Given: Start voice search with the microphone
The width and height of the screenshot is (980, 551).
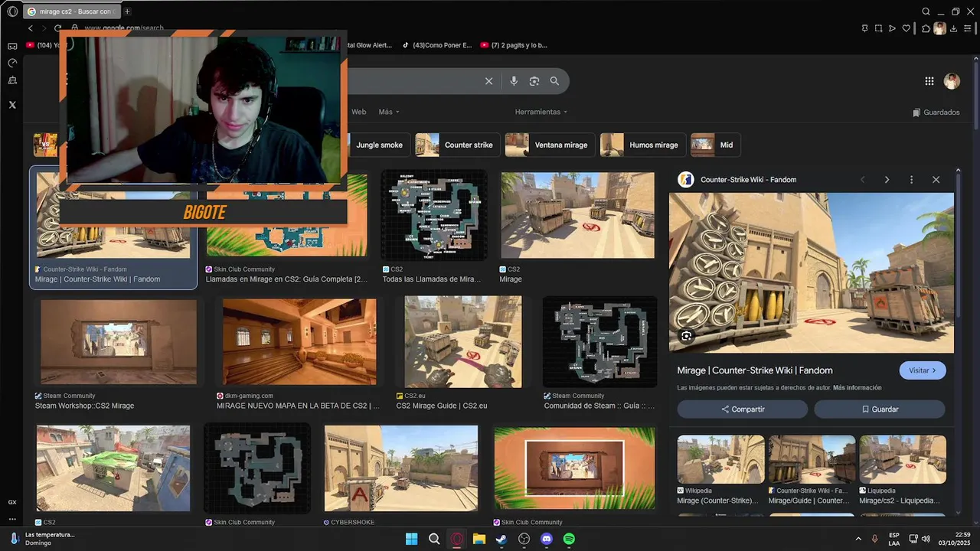Looking at the screenshot, I should pyautogui.click(x=514, y=81).
